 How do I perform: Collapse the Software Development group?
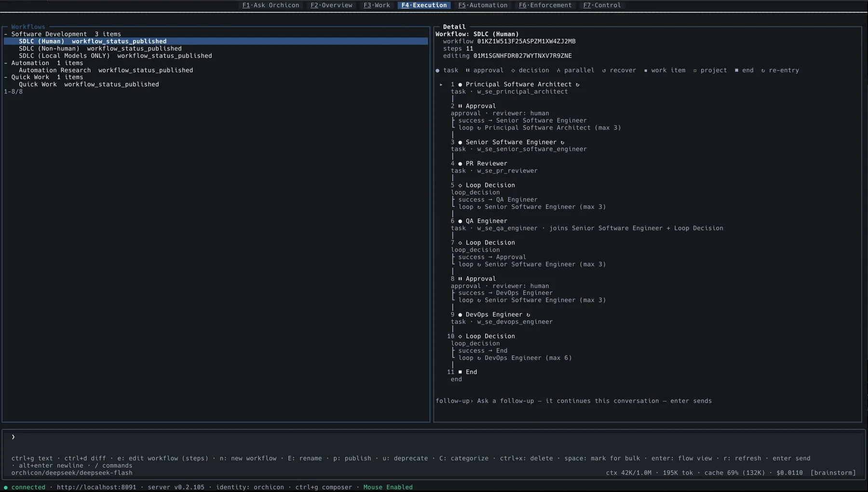click(x=6, y=34)
